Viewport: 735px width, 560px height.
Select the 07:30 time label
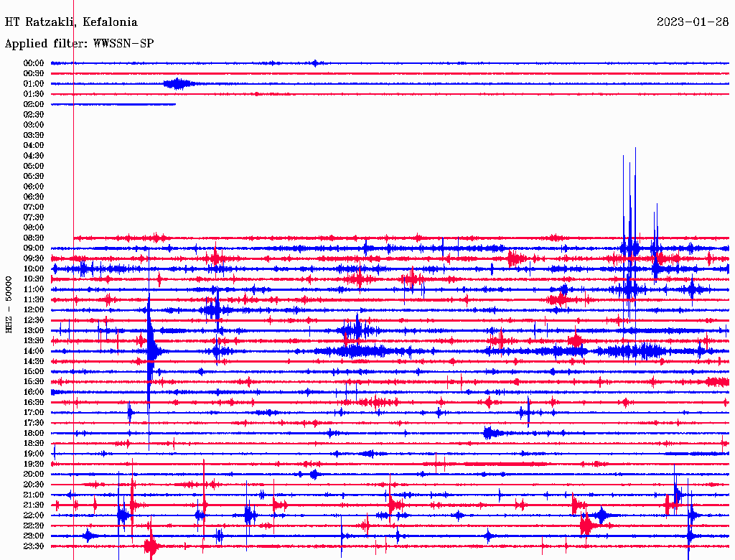34,218
